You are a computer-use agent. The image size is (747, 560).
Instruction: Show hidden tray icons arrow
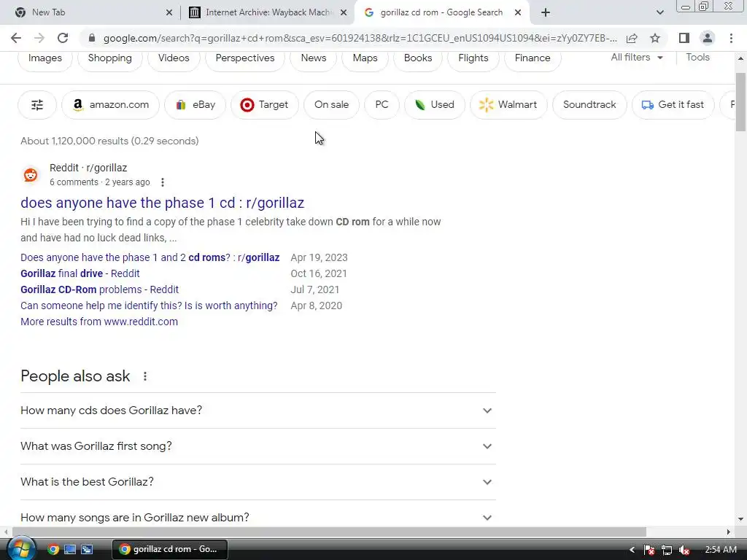(632, 550)
